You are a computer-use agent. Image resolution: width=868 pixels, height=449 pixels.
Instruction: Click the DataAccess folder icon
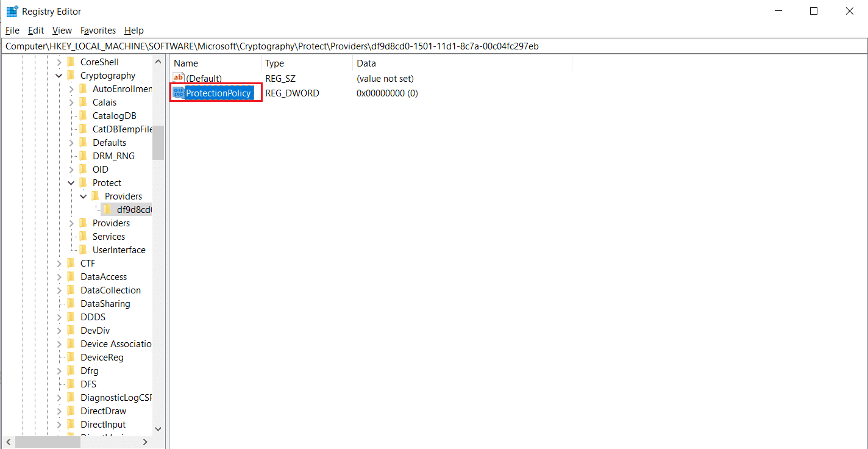71,277
